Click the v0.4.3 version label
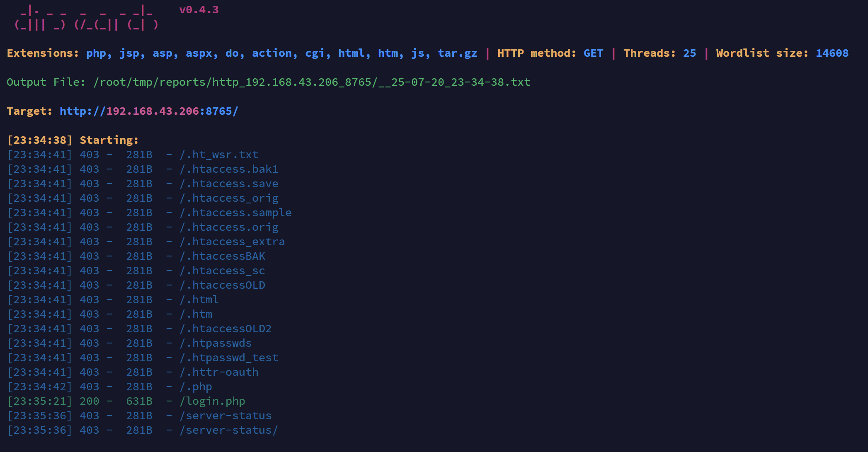Viewport: 868px width, 452px height. pos(199,10)
